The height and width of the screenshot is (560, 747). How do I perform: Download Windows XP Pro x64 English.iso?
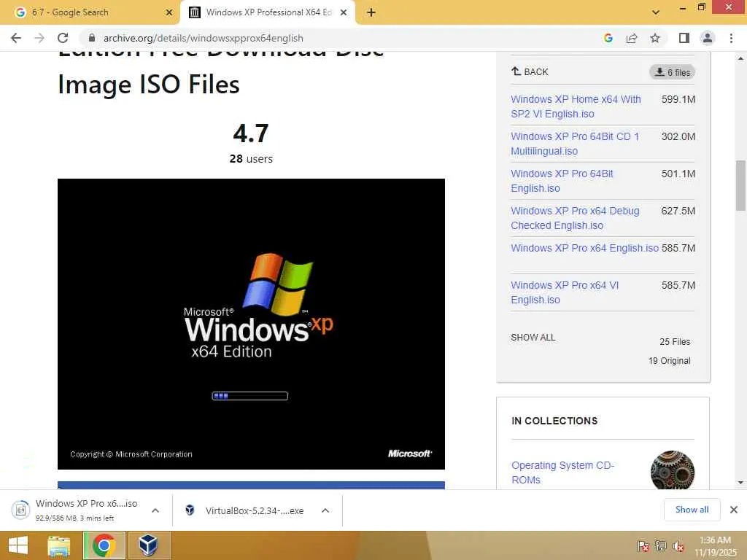click(x=584, y=248)
